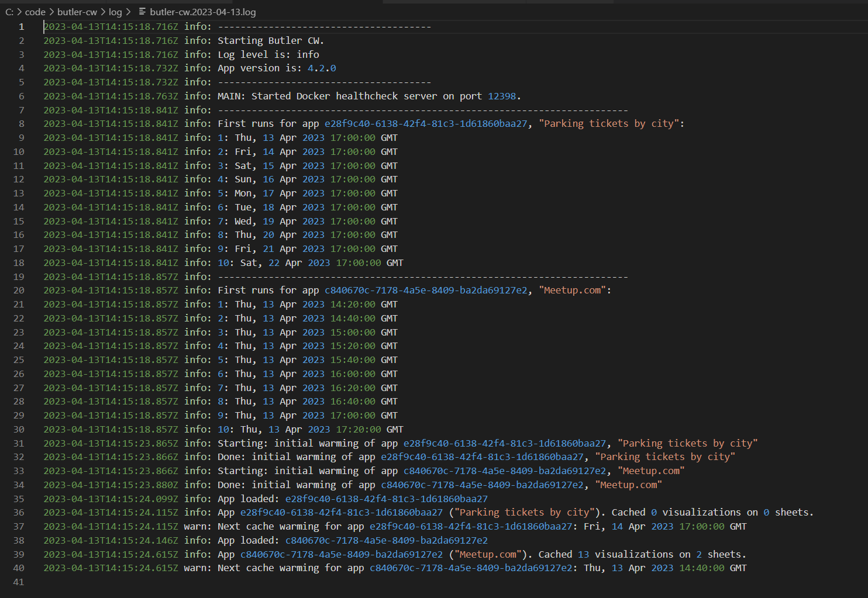Click timestamp 2023-04-13T14:15:23.865Z

pos(111,443)
